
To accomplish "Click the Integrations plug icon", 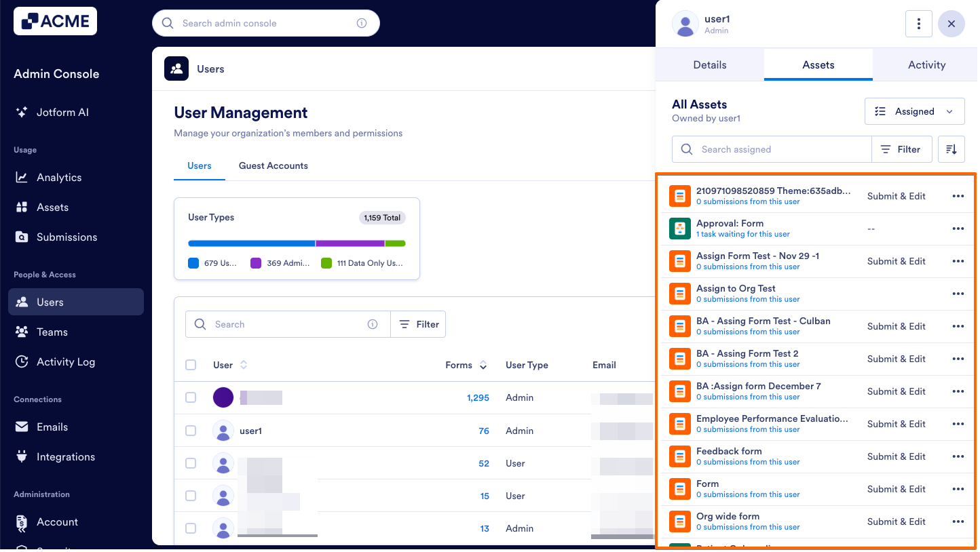I will [x=22, y=456].
